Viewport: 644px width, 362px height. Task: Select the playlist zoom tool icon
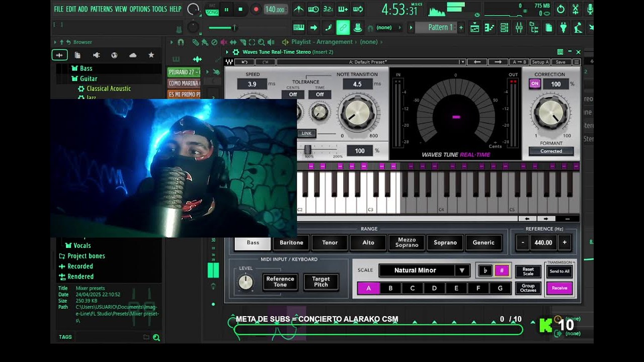pos(262,42)
